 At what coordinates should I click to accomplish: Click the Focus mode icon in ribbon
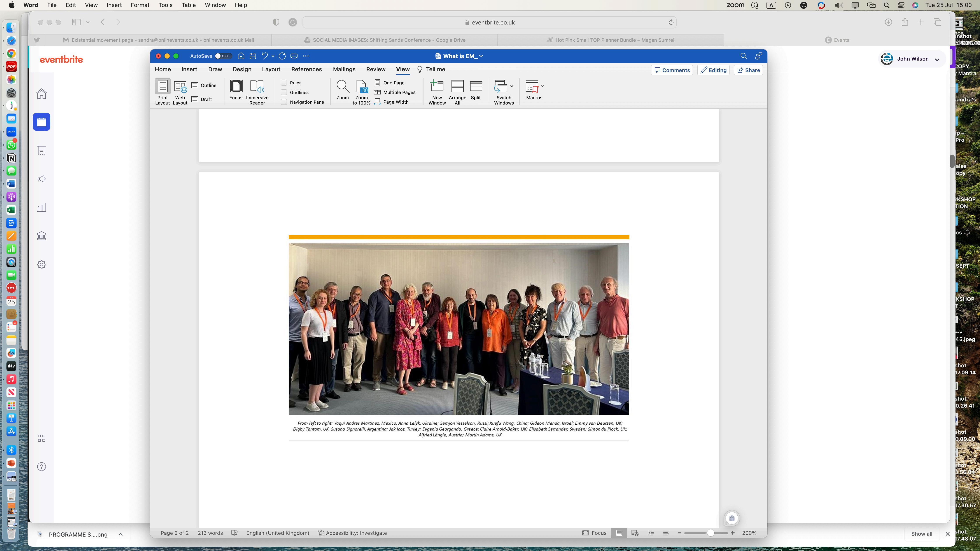pos(236,86)
